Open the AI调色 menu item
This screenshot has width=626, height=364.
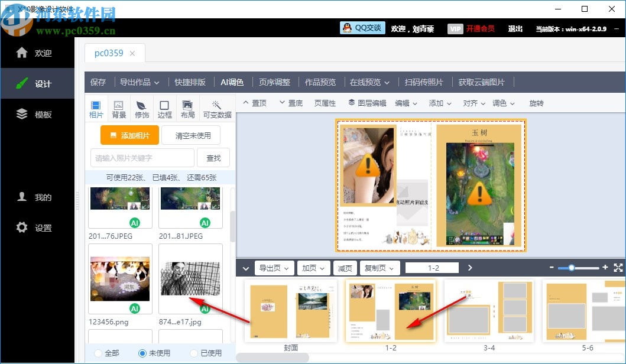tap(232, 82)
